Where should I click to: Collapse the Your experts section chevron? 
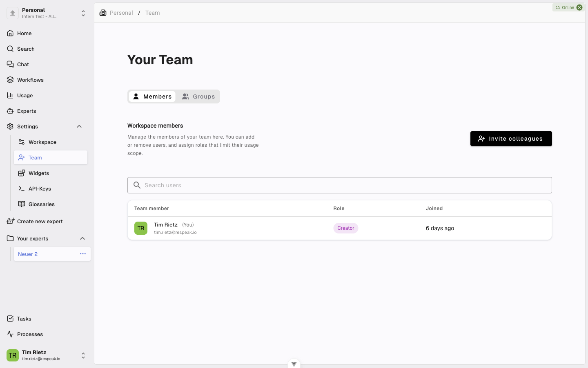[82, 238]
